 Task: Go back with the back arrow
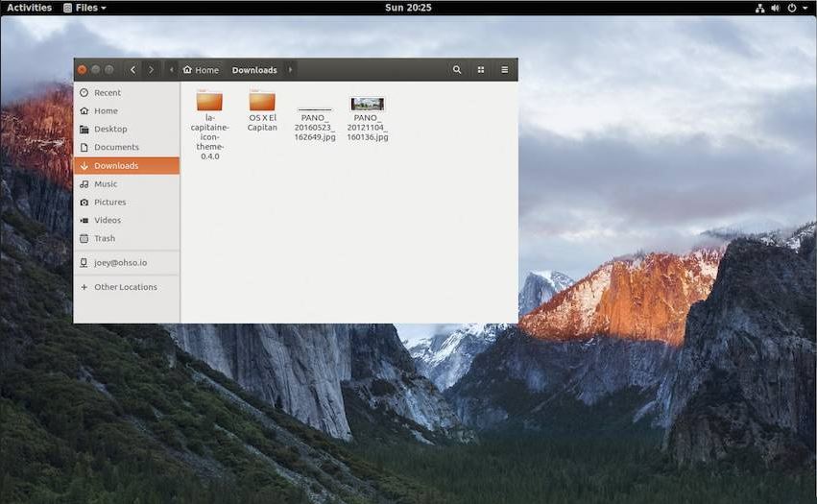click(x=132, y=70)
